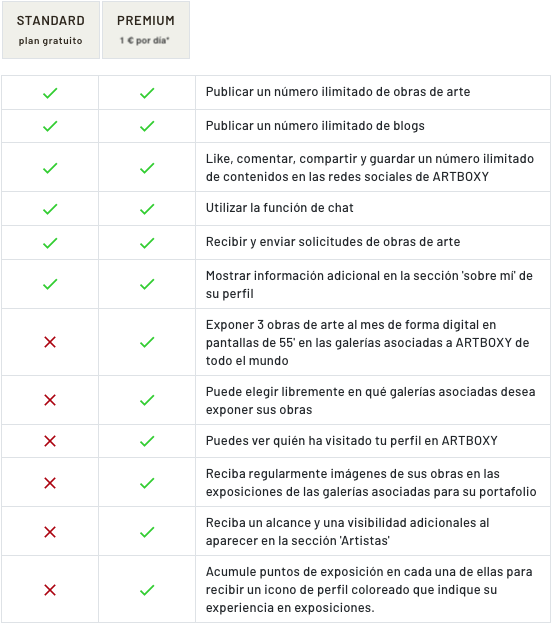
Task: Click Standard checkmark for unlimited artworks row
Action: [x=50, y=93]
